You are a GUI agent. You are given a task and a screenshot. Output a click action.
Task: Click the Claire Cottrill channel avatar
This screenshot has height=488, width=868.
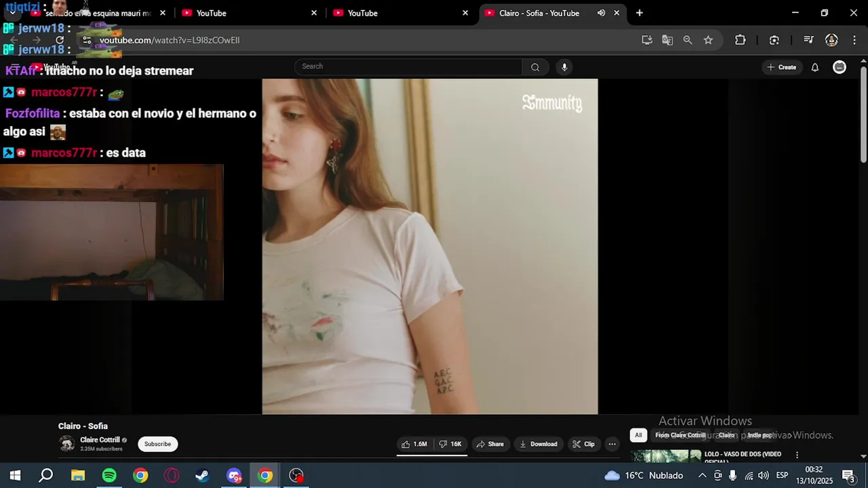(67, 444)
